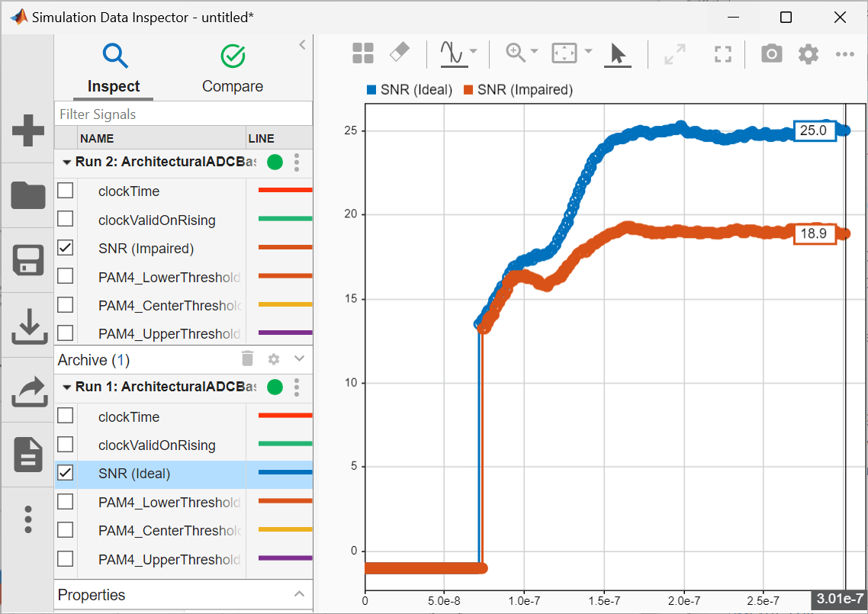This screenshot has width=868, height=614.
Task: Collapse the Properties panel chevron
Action: (x=299, y=594)
